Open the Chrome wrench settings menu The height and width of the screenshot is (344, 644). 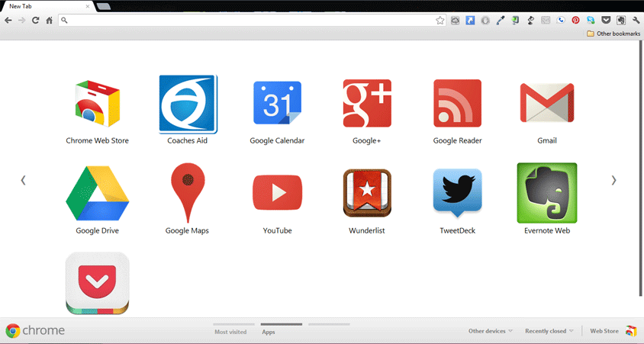pyautogui.click(x=636, y=21)
